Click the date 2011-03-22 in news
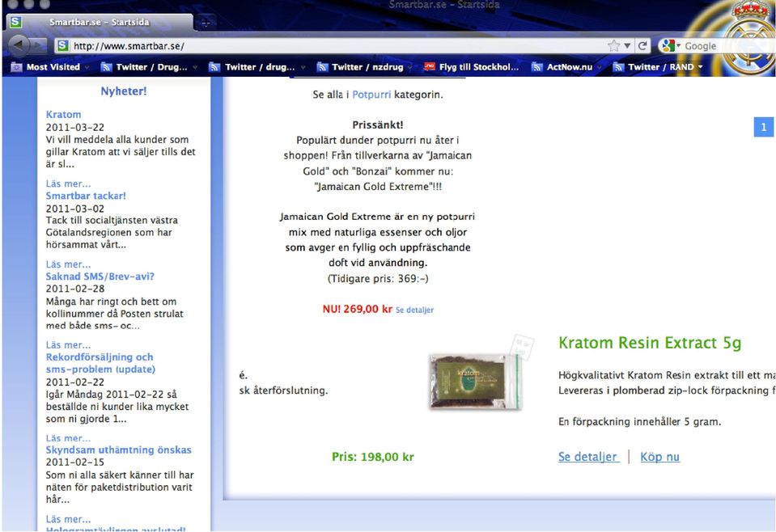776x532 pixels. (75, 128)
